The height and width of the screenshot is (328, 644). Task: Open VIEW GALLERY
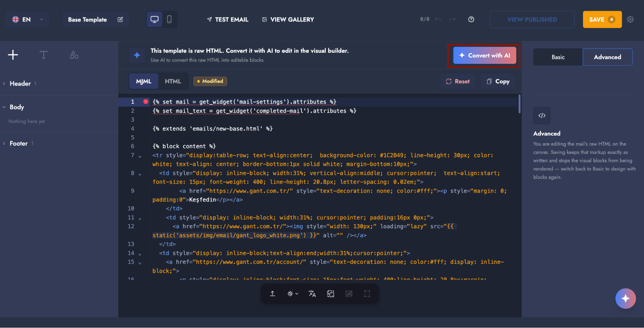click(x=288, y=19)
